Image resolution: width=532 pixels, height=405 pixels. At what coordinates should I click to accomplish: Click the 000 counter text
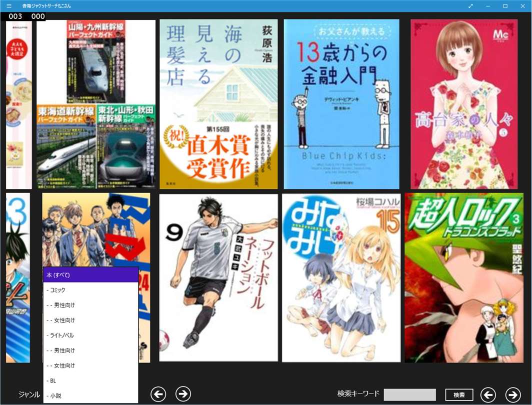38,16
